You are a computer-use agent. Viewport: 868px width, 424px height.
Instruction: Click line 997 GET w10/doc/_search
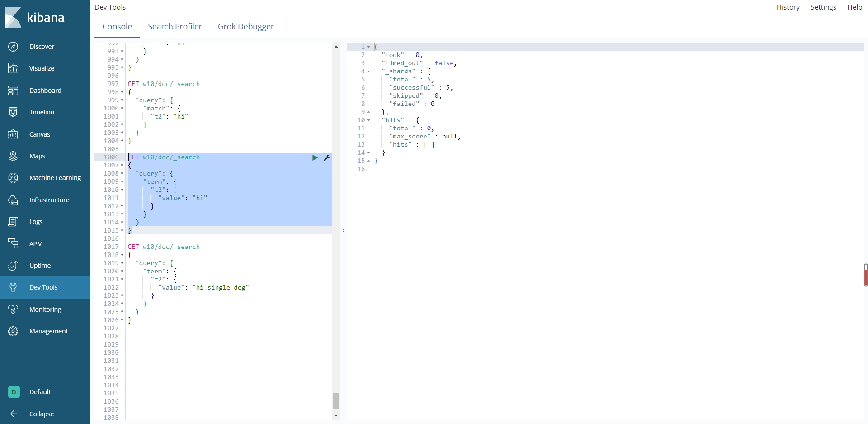coord(164,84)
